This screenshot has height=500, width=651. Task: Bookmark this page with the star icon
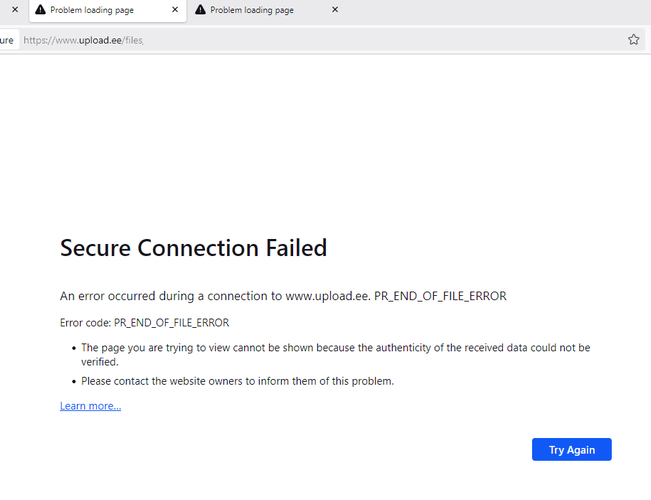pyautogui.click(x=633, y=40)
